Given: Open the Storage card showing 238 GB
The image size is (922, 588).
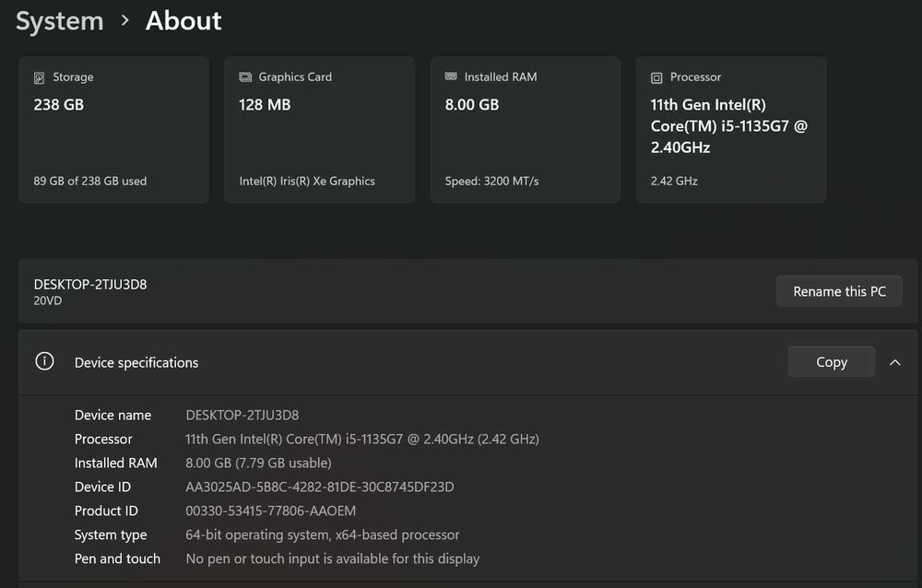Looking at the screenshot, I should point(113,130).
